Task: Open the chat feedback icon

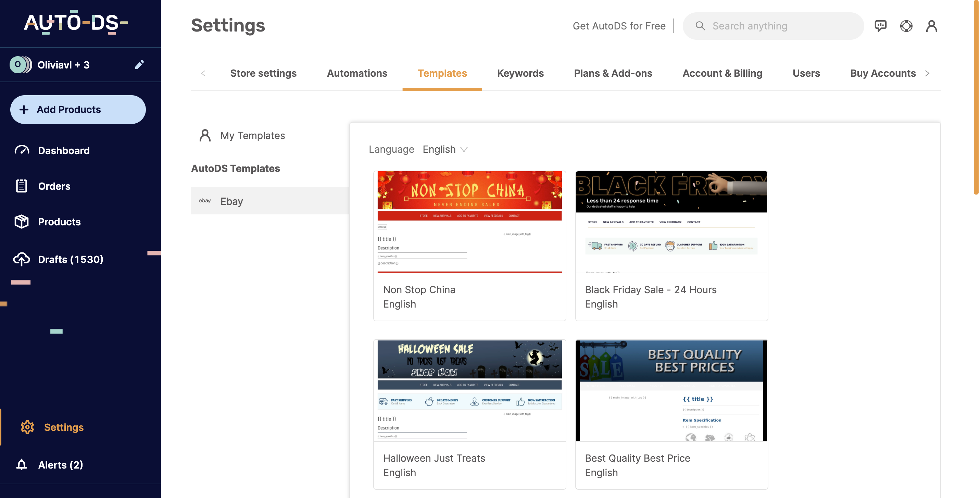Action: point(880,26)
